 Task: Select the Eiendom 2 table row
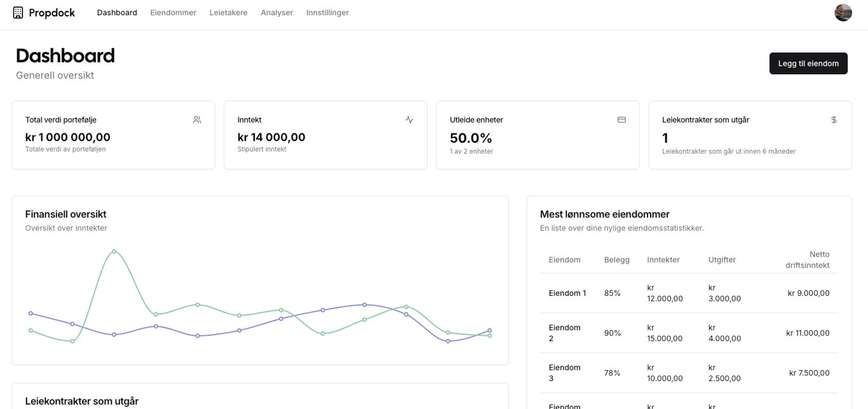pos(689,333)
